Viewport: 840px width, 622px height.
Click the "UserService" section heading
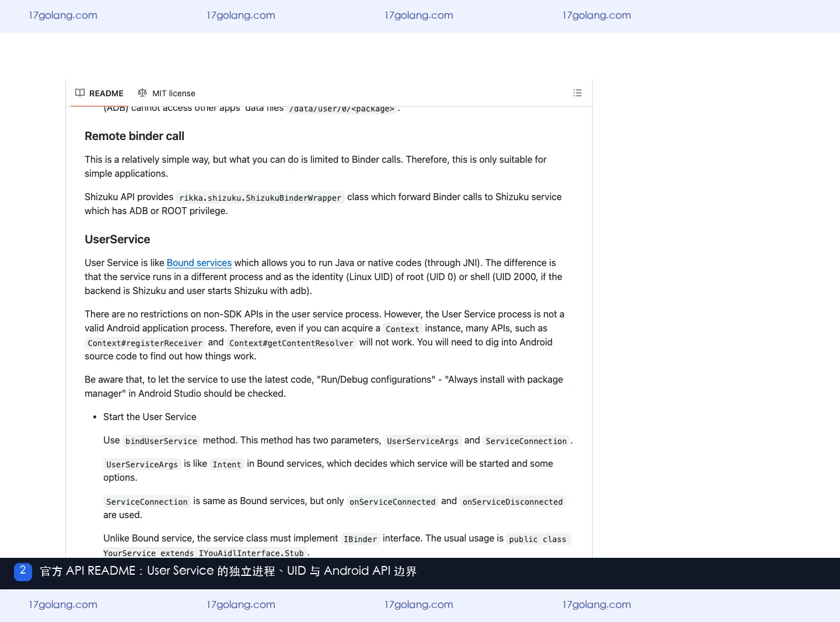[117, 239]
